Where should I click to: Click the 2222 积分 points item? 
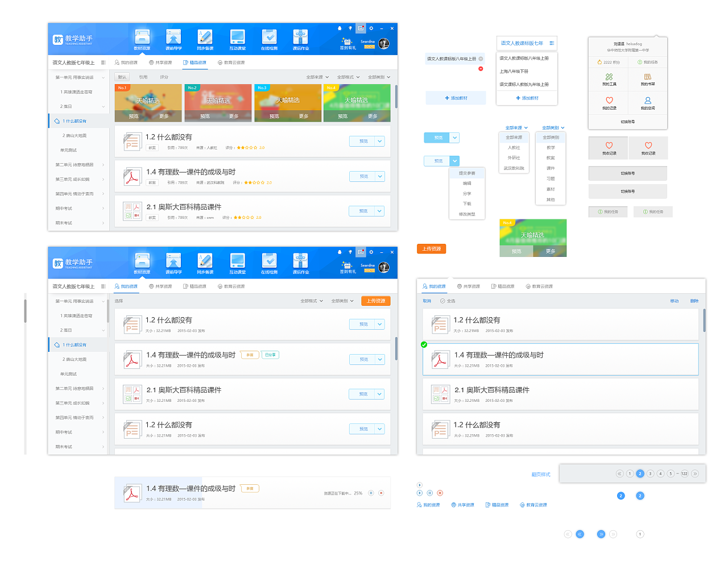tap(609, 62)
